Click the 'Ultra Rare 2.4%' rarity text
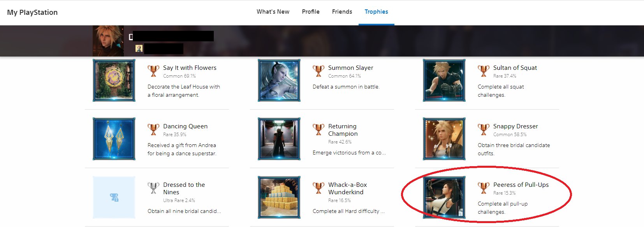The height and width of the screenshot is (227, 644). coord(179,200)
